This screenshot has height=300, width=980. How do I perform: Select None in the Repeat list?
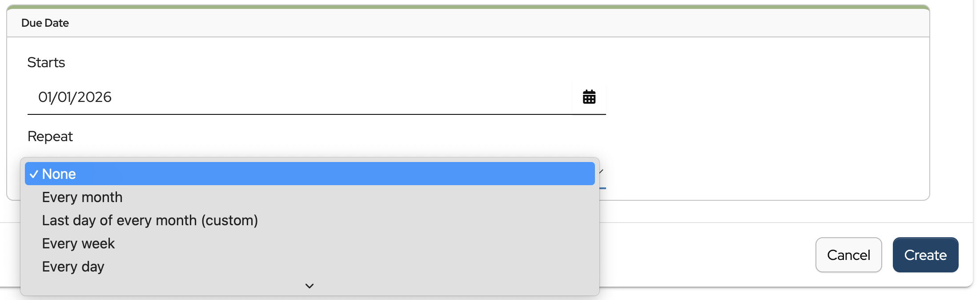coord(59,174)
